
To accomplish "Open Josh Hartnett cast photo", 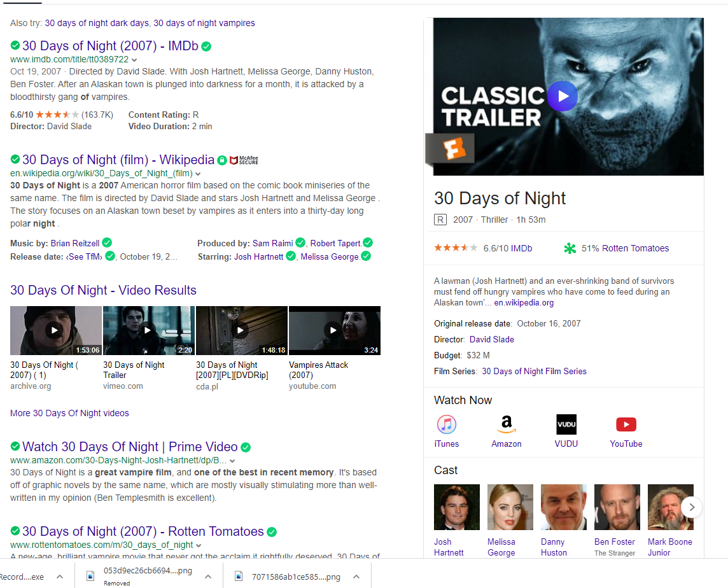I will pyautogui.click(x=457, y=507).
